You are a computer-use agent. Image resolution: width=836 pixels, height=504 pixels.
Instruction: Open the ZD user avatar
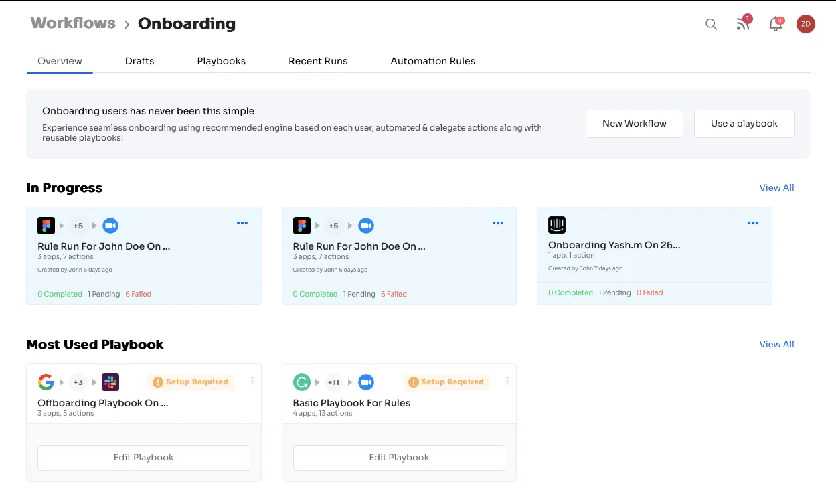[x=805, y=24]
